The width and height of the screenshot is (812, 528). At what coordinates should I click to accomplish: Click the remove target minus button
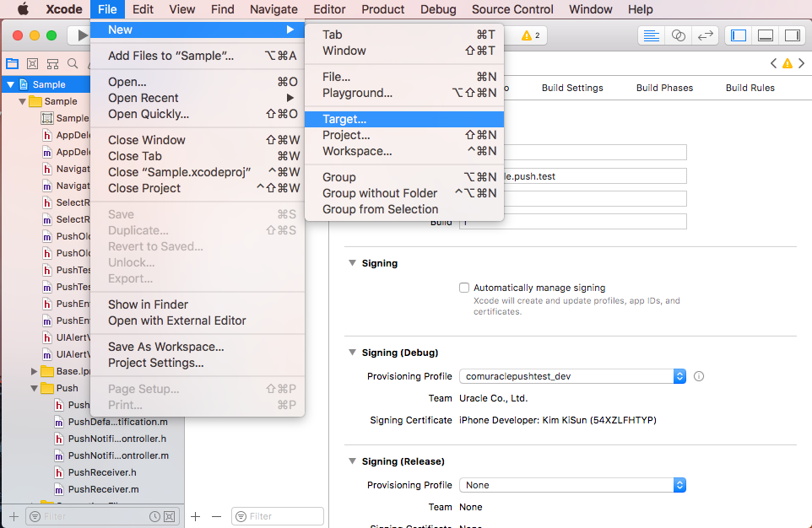coord(216,516)
